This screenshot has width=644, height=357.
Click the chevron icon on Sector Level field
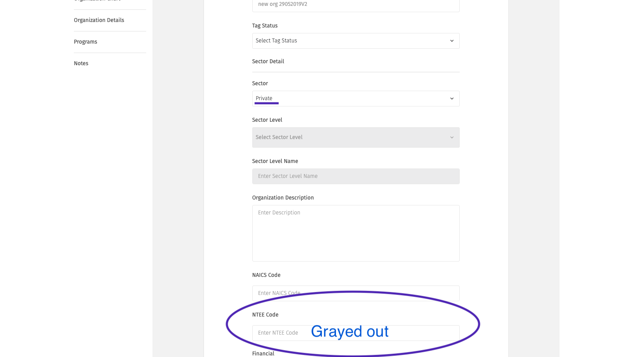(451, 137)
